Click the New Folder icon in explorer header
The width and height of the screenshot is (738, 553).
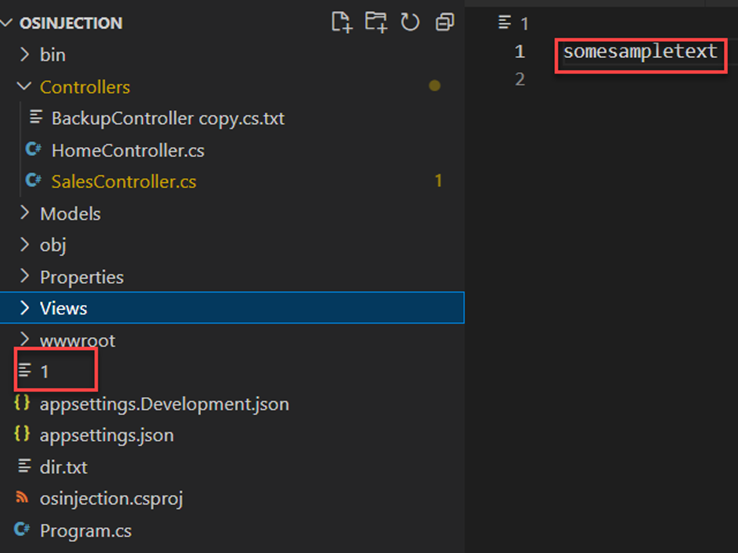pos(376,22)
